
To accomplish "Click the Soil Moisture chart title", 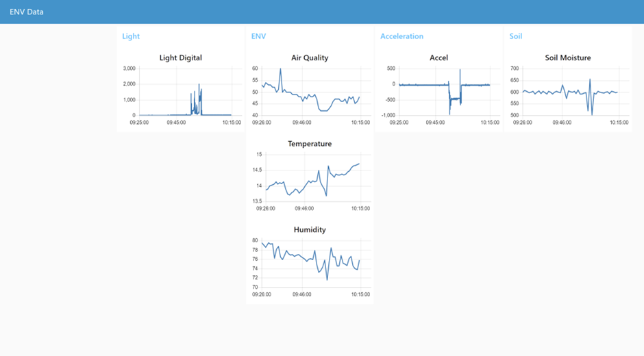I will (x=568, y=58).
